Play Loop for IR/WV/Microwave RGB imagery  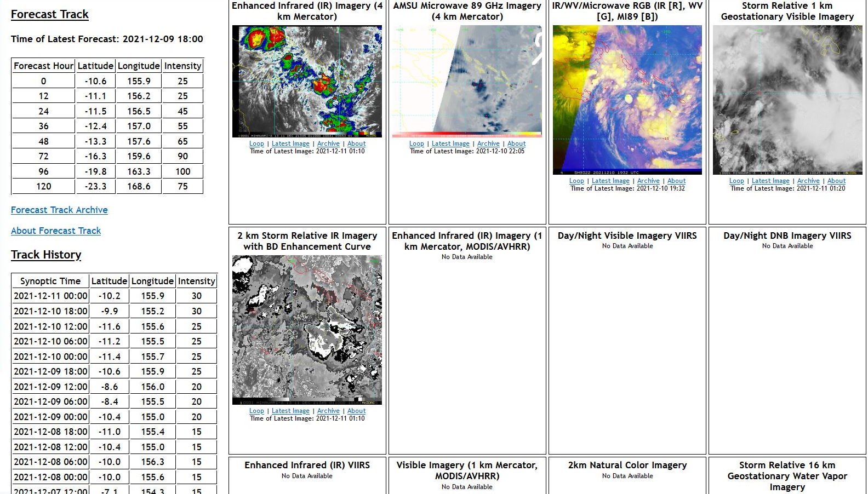click(576, 181)
